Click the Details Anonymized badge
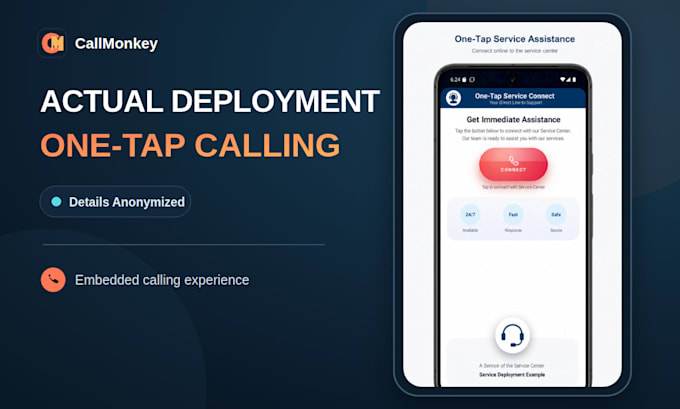The image size is (680, 409). pyautogui.click(x=115, y=202)
